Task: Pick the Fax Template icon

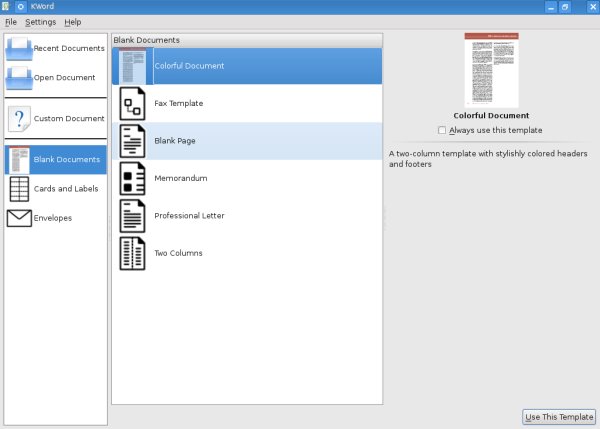Action: pyautogui.click(x=132, y=104)
